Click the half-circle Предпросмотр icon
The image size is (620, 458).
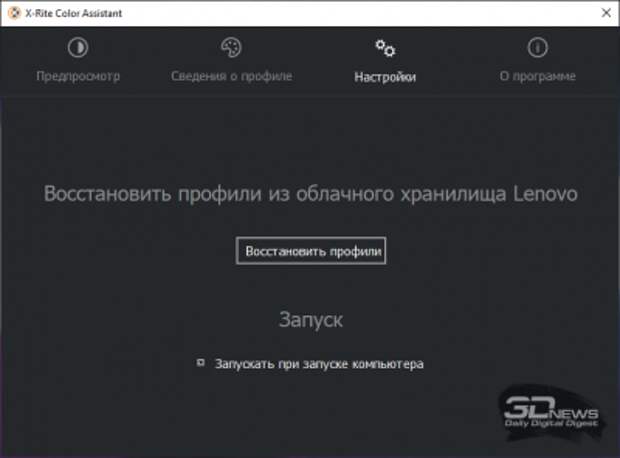78,48
